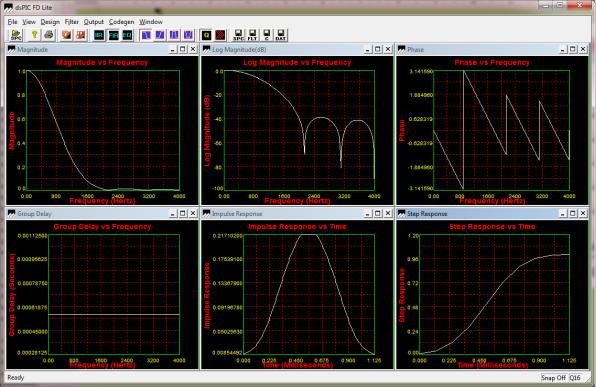Click the Step Response window's title icon
Image resolution: width=596 pixels, height=387 pixels.
pos(402,214)
